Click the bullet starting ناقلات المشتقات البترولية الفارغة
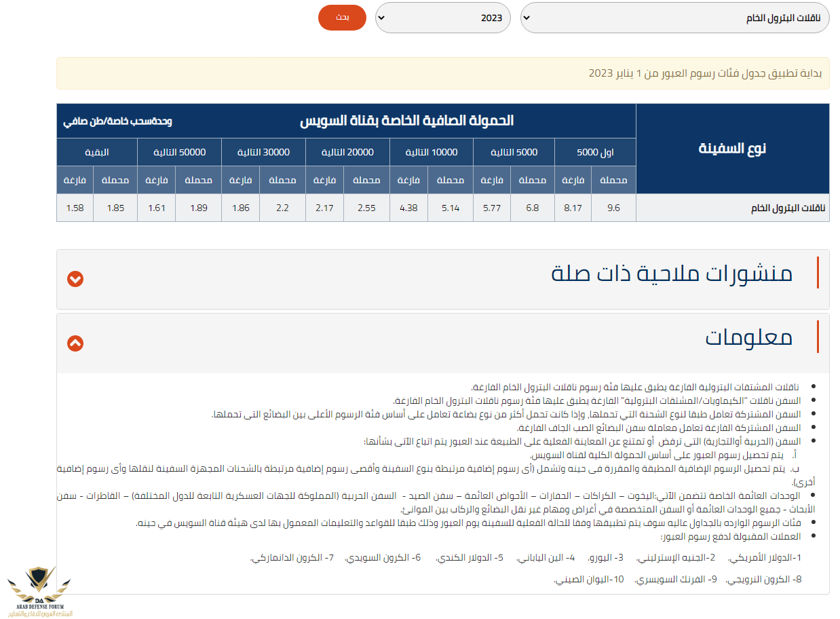This screenshot has width=840, height=619. tap(635, 387)
